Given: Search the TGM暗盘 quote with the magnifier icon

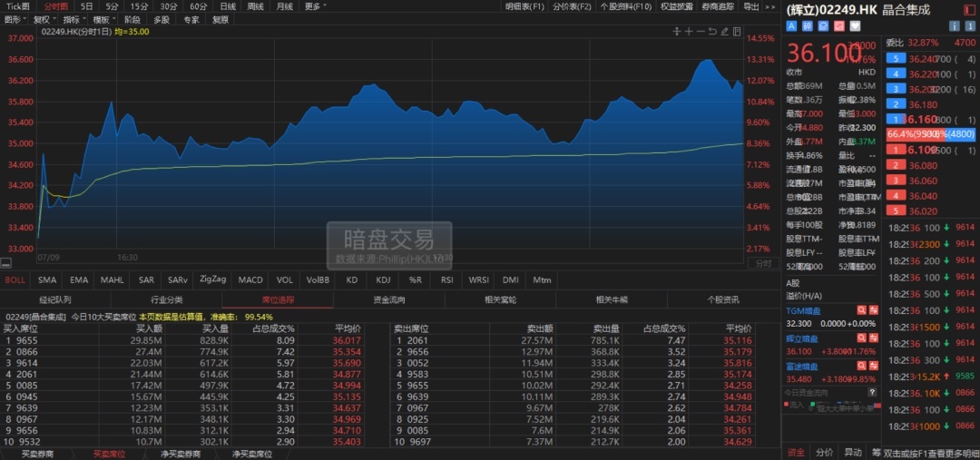Looking at the screenshot, I should (862, 310).
